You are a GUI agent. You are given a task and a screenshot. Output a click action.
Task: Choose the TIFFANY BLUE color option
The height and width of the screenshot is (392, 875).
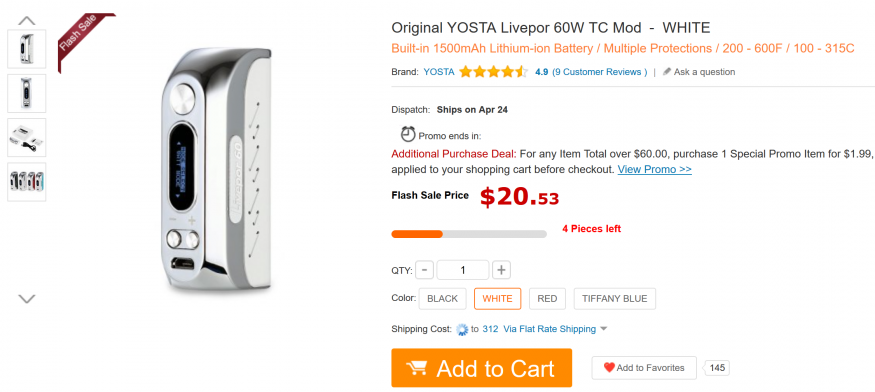click(614, 299)
